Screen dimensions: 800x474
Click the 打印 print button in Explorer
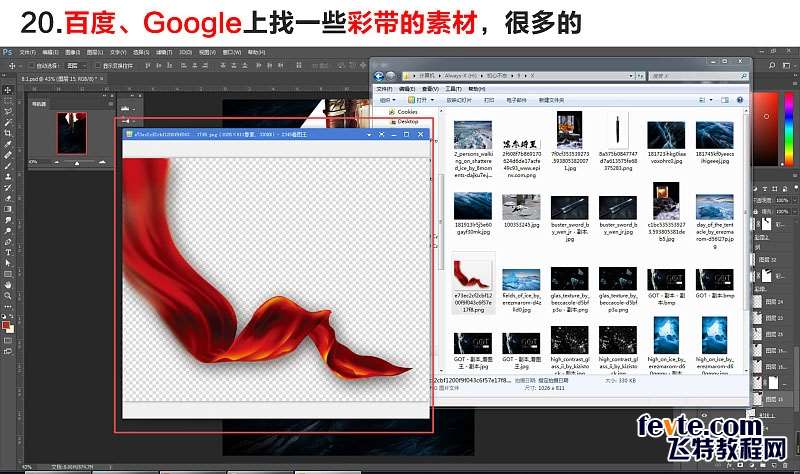tap(489, 100)
